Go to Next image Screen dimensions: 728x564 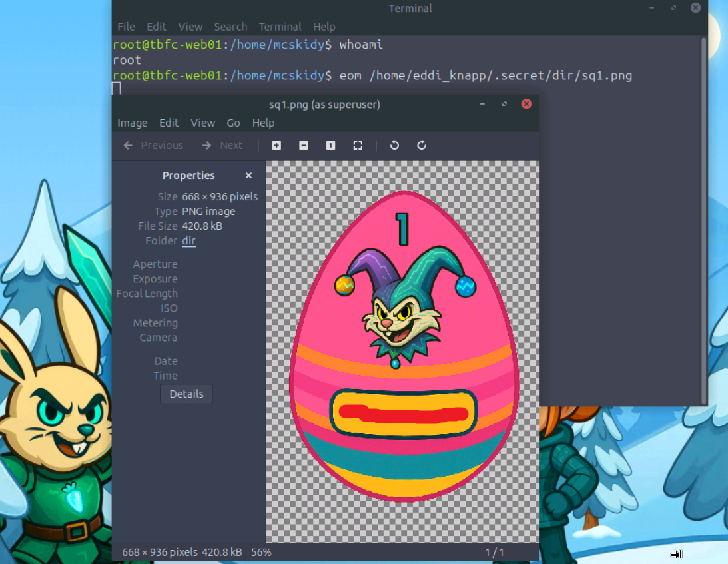pyautogui.click(x=222, y=146)
